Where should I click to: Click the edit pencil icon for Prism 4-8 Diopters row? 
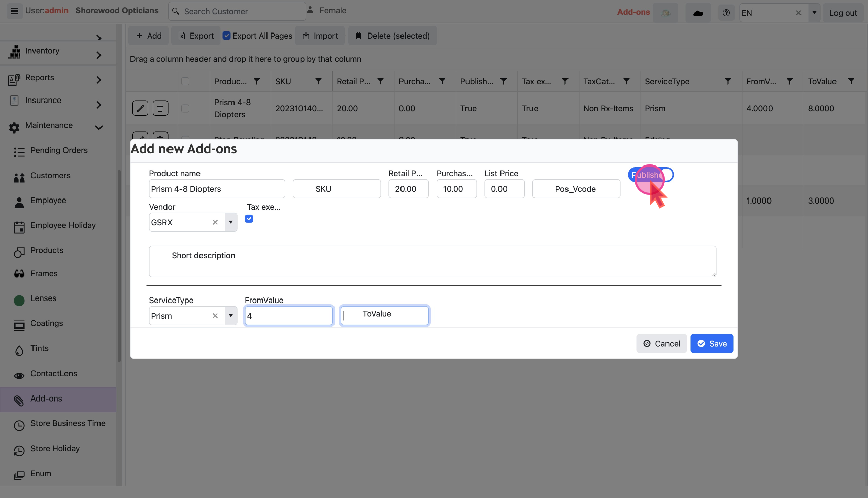point(140,108)
